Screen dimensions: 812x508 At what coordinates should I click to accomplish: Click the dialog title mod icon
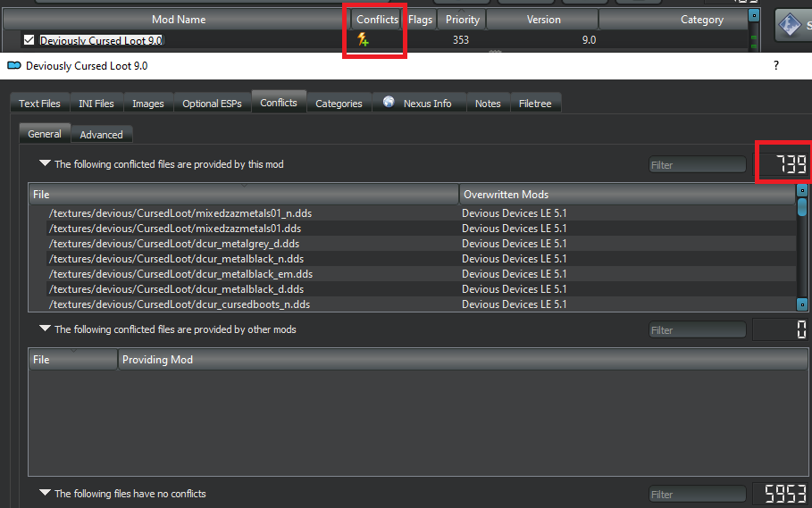click(14, 66)
